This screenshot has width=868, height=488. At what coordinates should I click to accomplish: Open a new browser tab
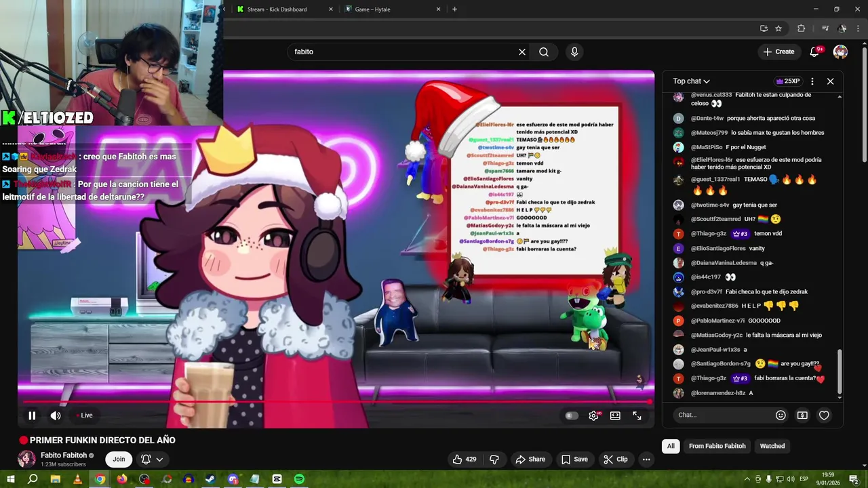454,9
